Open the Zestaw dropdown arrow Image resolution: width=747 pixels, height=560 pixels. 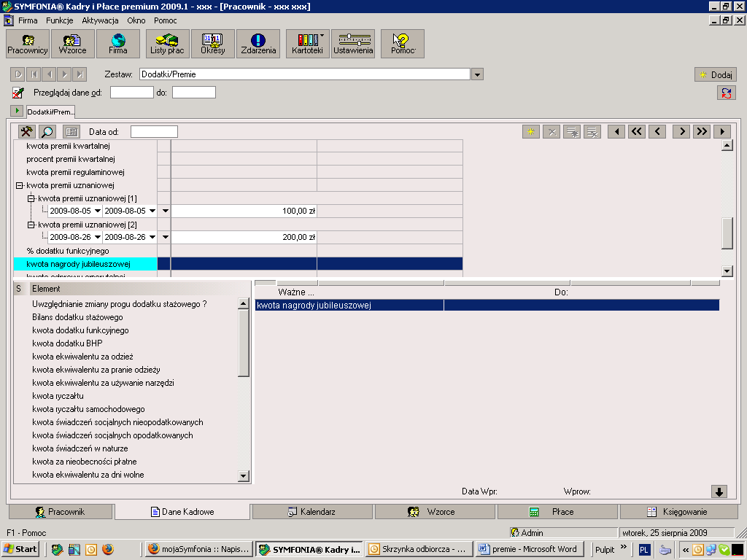pyautogui.click(x=477, y=74)
